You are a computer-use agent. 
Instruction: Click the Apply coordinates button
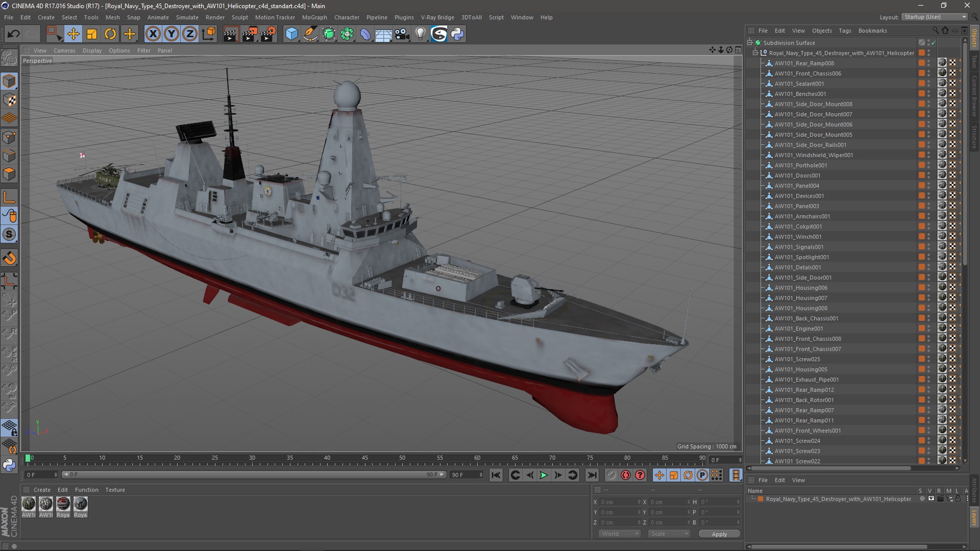(x=719, y=534)
